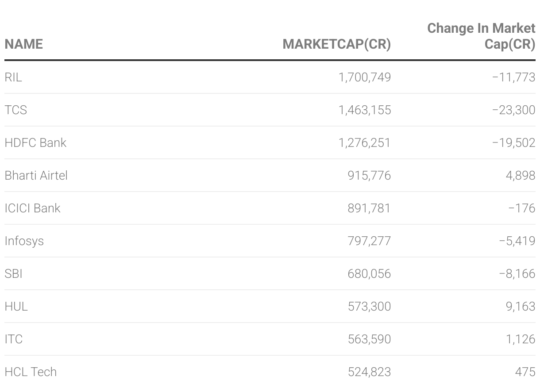Select the Bharti Airtel row name

pos(36,176)
